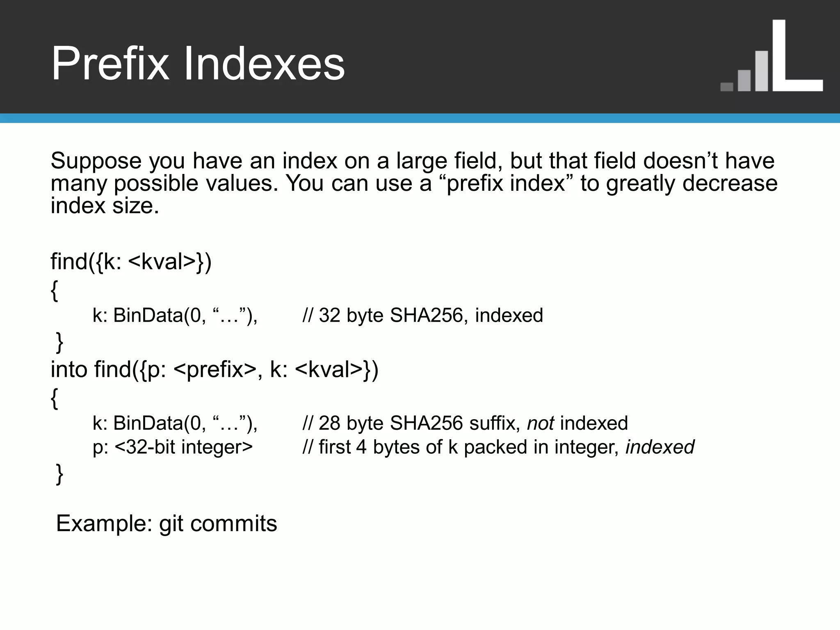Click the final closing brace above Example
Image resolution: width=840 pixels, height=630 pixels.
(59, 474)
